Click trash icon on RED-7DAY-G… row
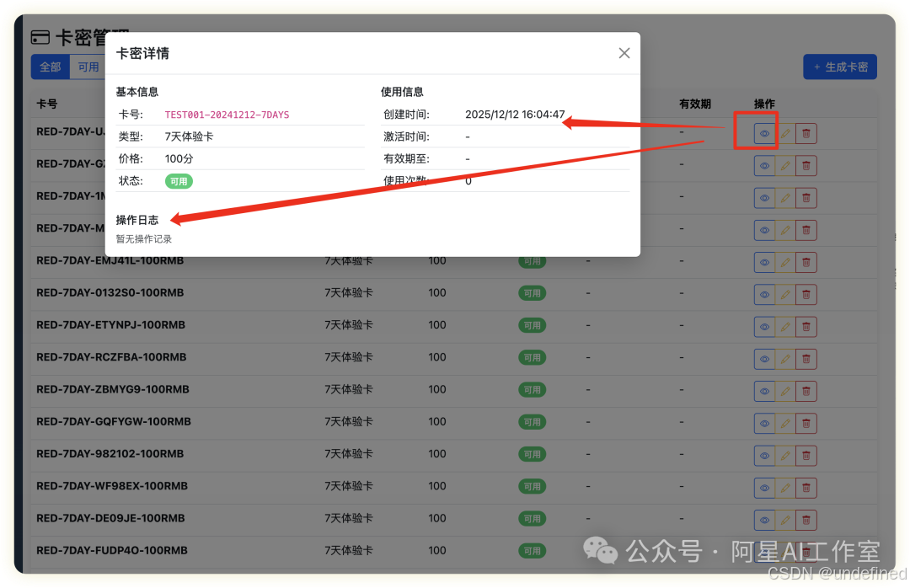 click(806, 166)
